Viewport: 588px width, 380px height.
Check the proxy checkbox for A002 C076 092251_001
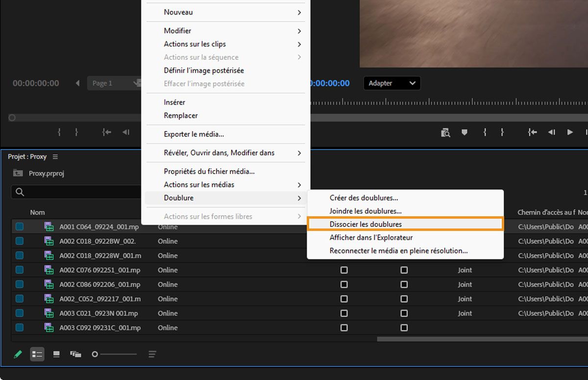(x=344, y=270)
